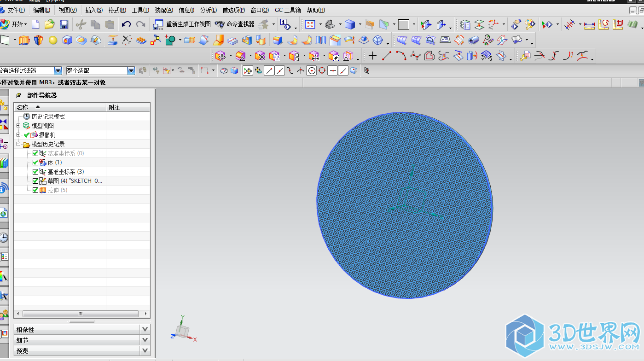Viewport: 644px width, 361px height.
Task: Open the clock History resource bar tab
Action: point(4,238)
